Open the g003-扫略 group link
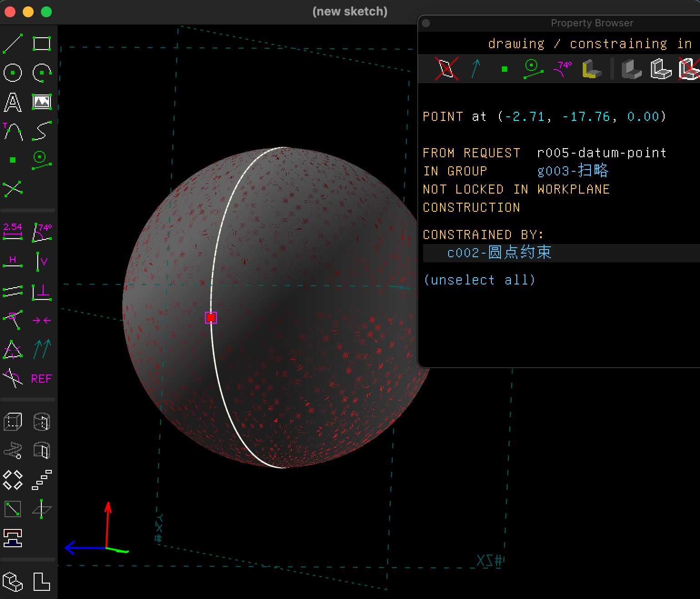This screenshot has width=700, height=599. click(x=572, y=171)
